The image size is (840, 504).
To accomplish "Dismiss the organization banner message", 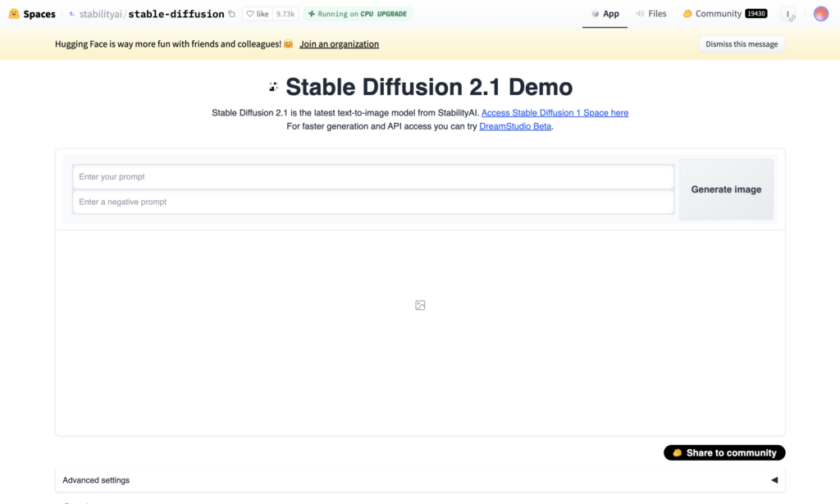I will (x=742, y=44).
